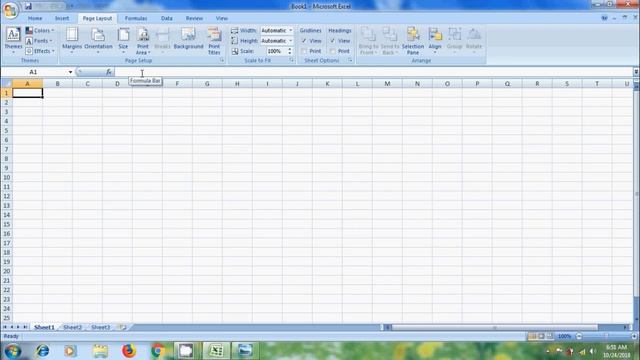Open the Group menu
Image resolution: width=640 pixels, height=360 pixels.
454,41
